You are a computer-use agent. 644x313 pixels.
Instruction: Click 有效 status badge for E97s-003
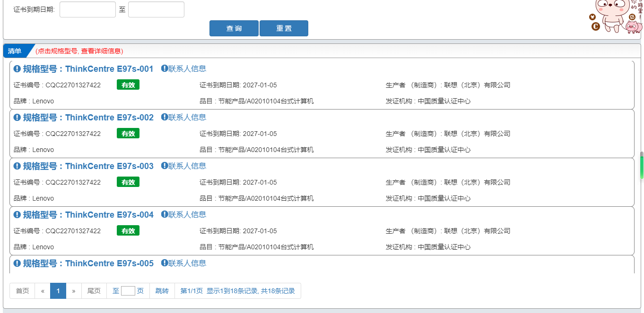tap(128, 182)
